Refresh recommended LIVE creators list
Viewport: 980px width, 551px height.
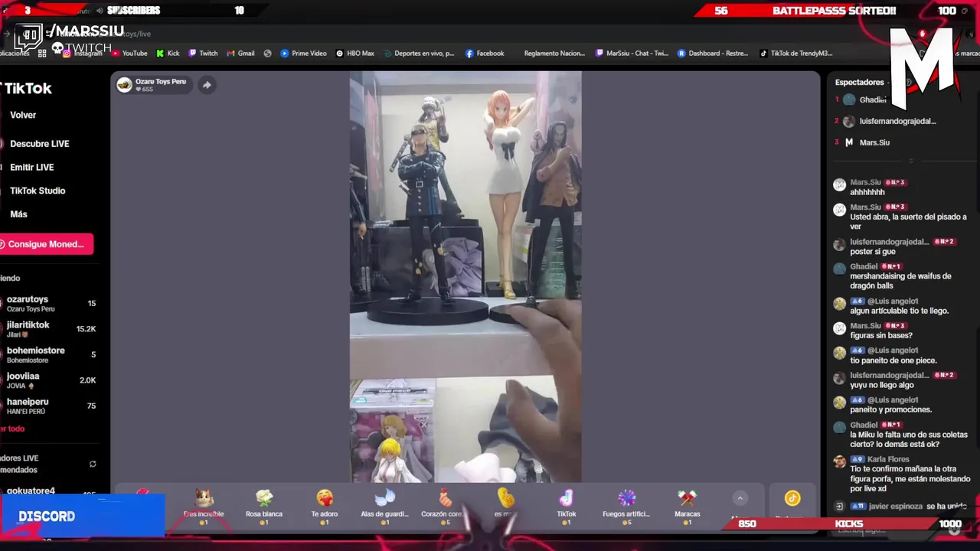pos(93,464)
